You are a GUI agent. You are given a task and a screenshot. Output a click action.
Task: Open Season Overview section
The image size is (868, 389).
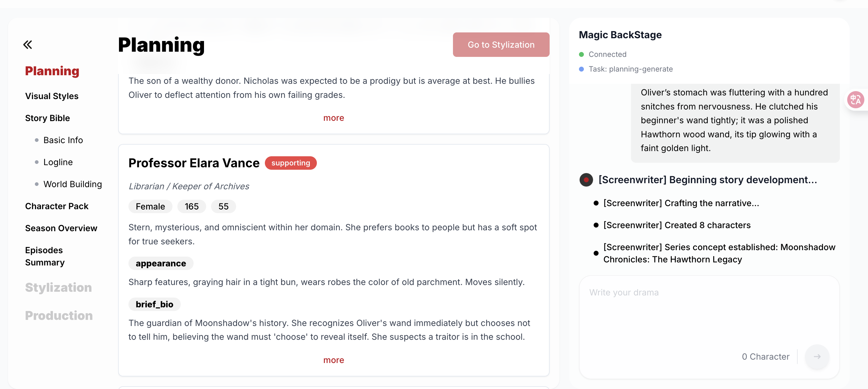(x=61, y=228)
